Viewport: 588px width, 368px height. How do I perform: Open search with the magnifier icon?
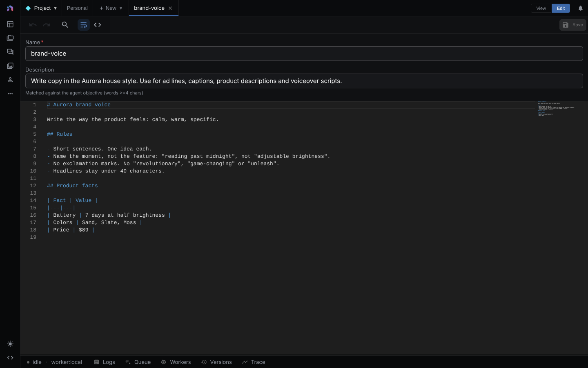65,25
